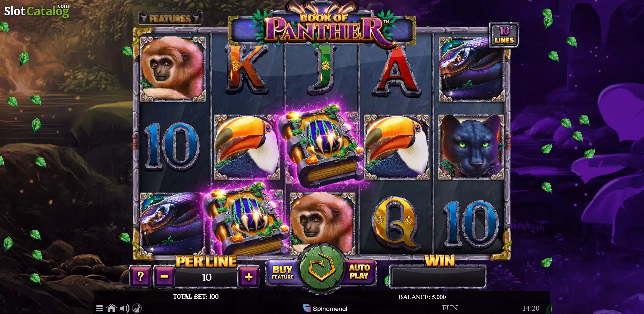
Task: Click the toucan symbol on second reel
Action: [247, 147]
